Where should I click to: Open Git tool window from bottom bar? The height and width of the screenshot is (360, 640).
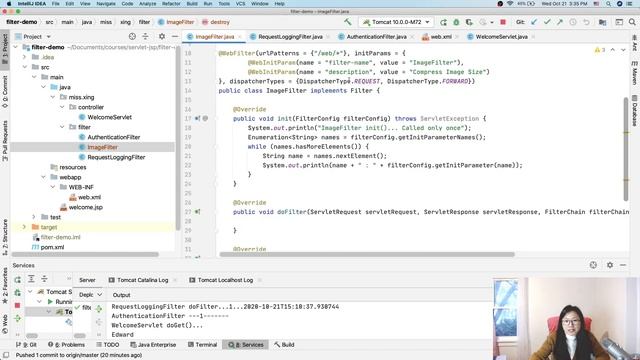click(27, 344)
